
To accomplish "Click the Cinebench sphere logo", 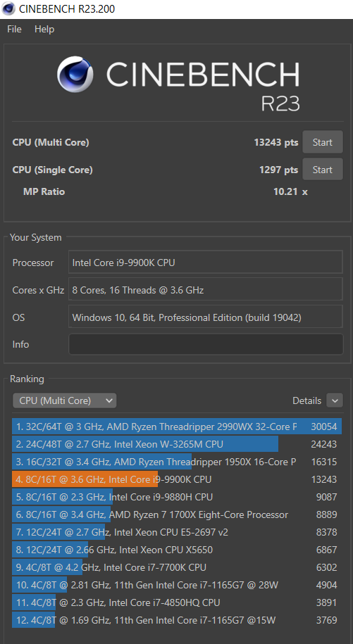I will point(75,75).
